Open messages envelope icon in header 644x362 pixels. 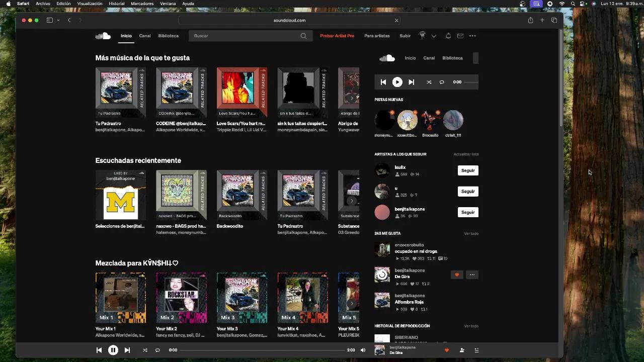(x=460, y=36)
